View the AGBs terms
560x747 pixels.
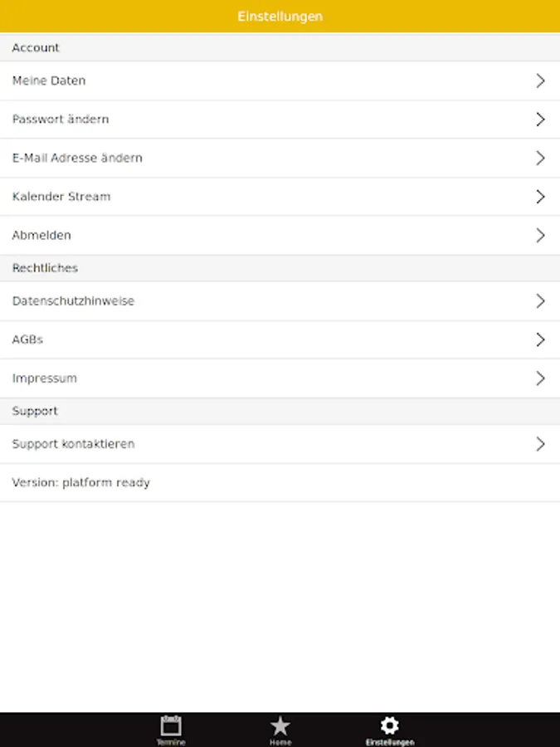27,339
